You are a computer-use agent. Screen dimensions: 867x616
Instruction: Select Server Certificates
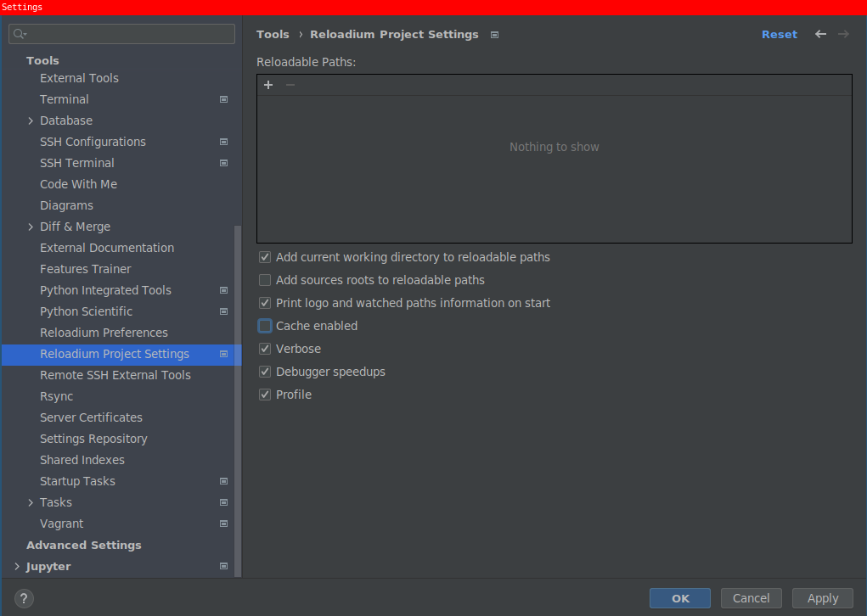(x=91, y=417)
